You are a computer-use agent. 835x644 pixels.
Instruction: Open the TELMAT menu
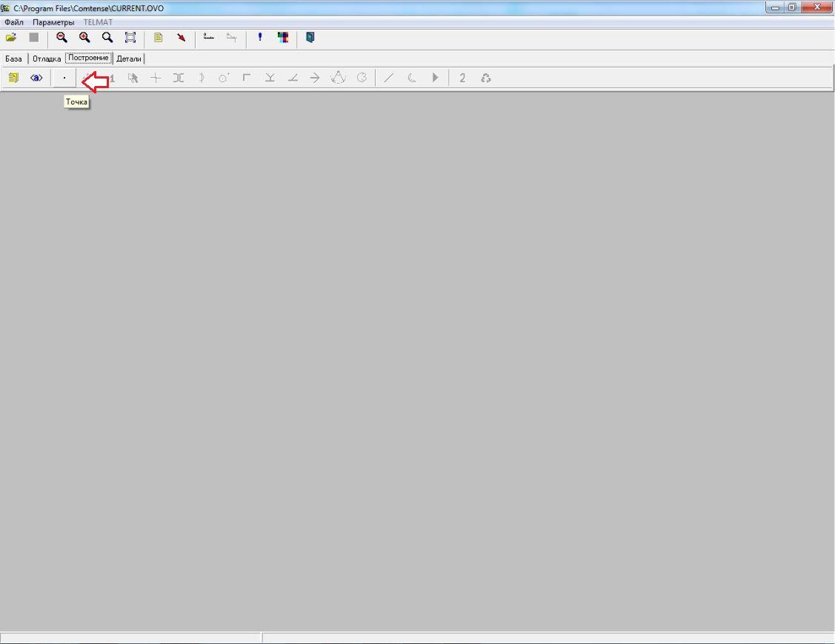pos(98,22)
